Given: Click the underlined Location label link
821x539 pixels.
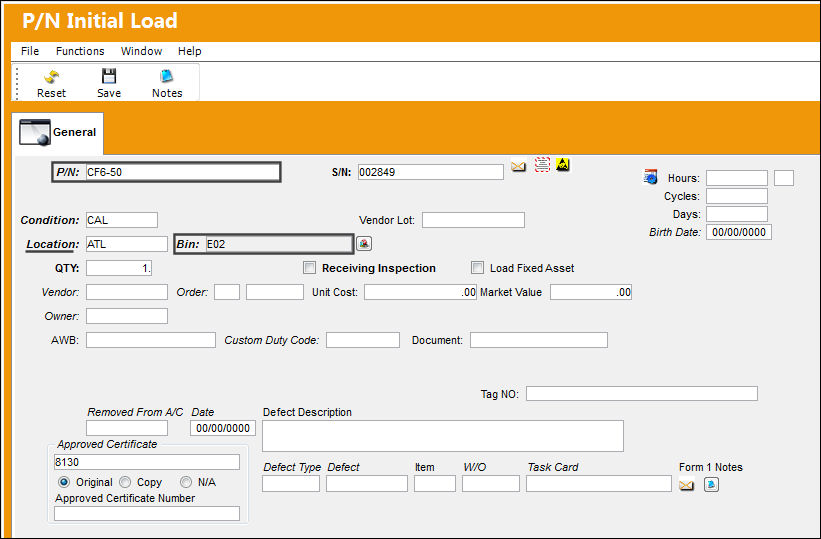Looking at the screenshot, I should (x=52, y=244).
